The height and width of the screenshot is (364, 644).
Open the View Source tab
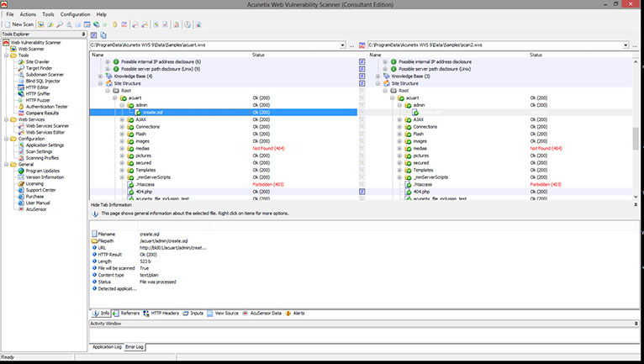[x=224, y=313]
